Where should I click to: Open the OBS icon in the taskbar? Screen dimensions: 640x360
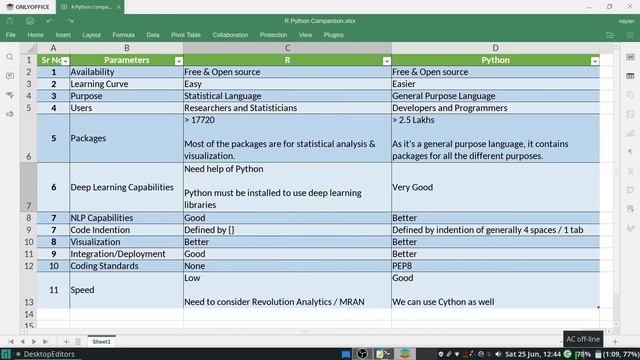coord(362,354)
